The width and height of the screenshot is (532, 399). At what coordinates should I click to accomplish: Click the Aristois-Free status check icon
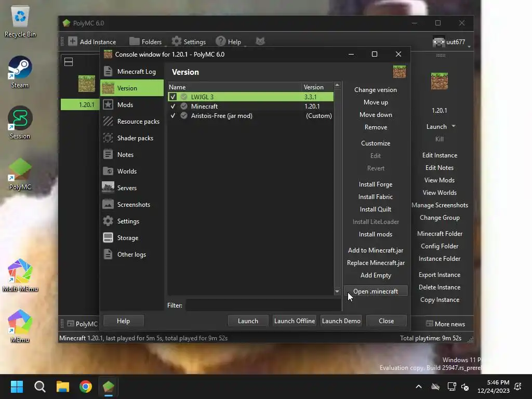pyautogui.click(x=184, y=116)
